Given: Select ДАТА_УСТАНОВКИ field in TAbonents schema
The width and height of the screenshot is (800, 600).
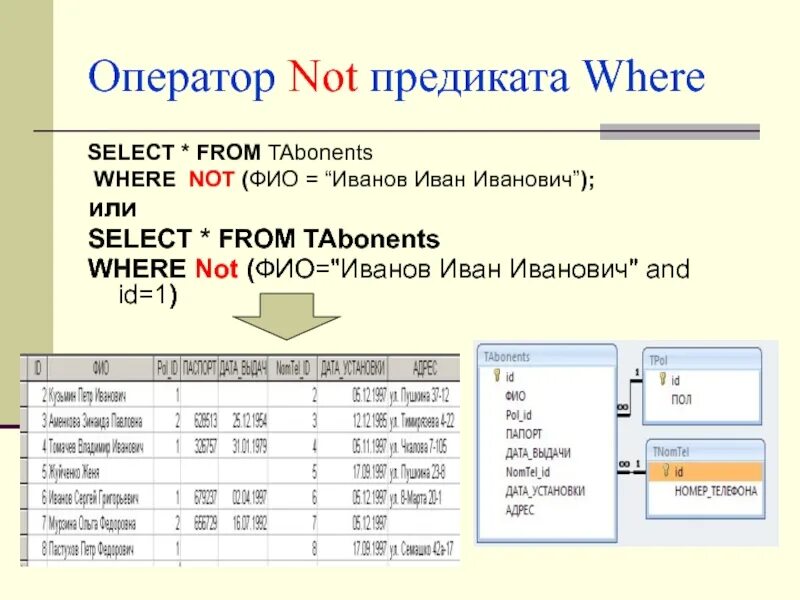Looking at the screenshot, I should 545,491.
